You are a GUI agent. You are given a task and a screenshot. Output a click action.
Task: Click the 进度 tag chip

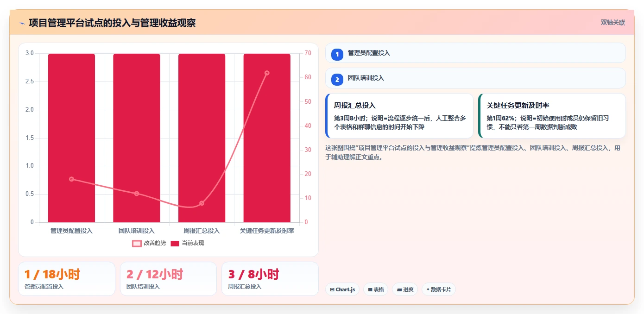tap(405, 289)
